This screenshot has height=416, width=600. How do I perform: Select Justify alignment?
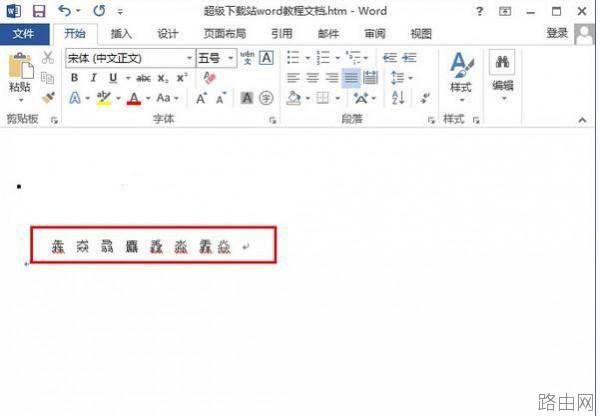click(351, 78)
